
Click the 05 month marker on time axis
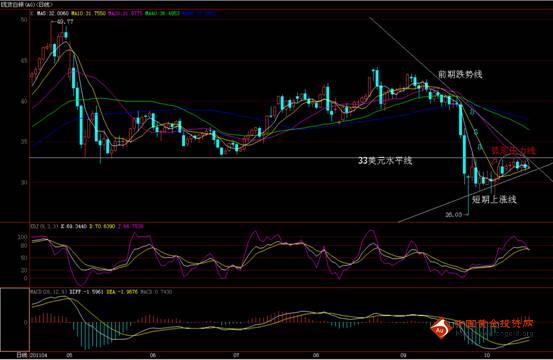tap(69, 355)
